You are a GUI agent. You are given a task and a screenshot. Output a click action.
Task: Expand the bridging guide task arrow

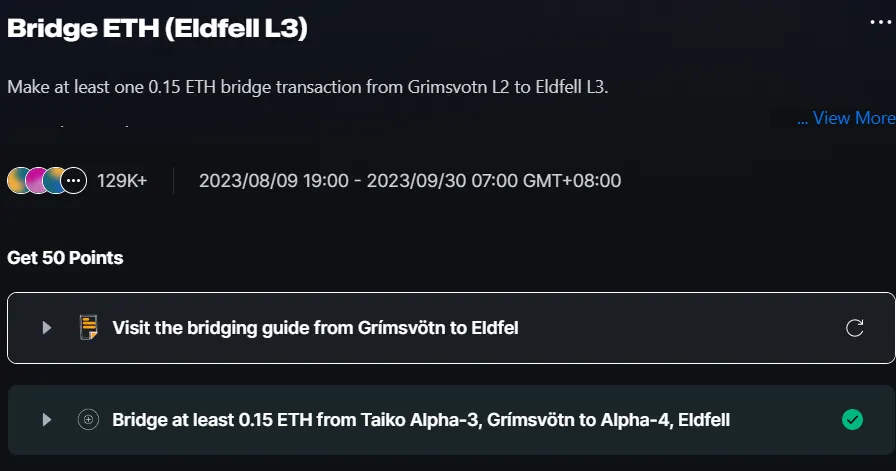tap(47, 328)
